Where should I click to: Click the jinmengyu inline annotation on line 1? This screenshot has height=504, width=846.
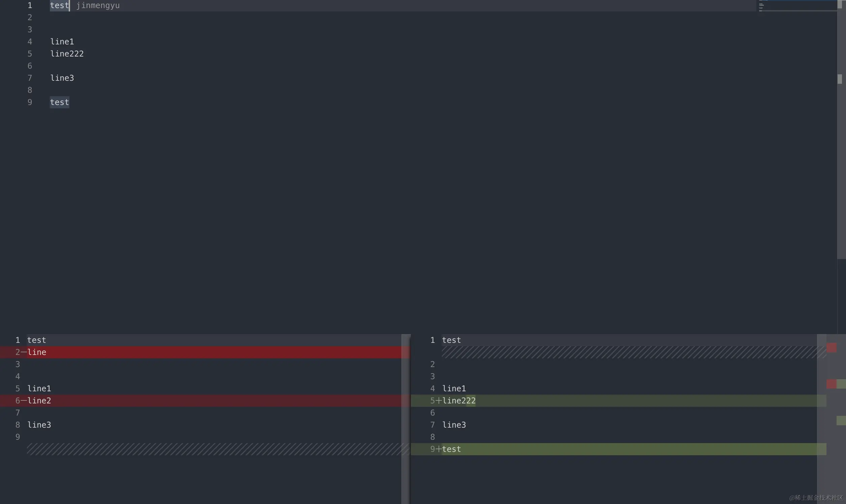click(x=98, y=5)
